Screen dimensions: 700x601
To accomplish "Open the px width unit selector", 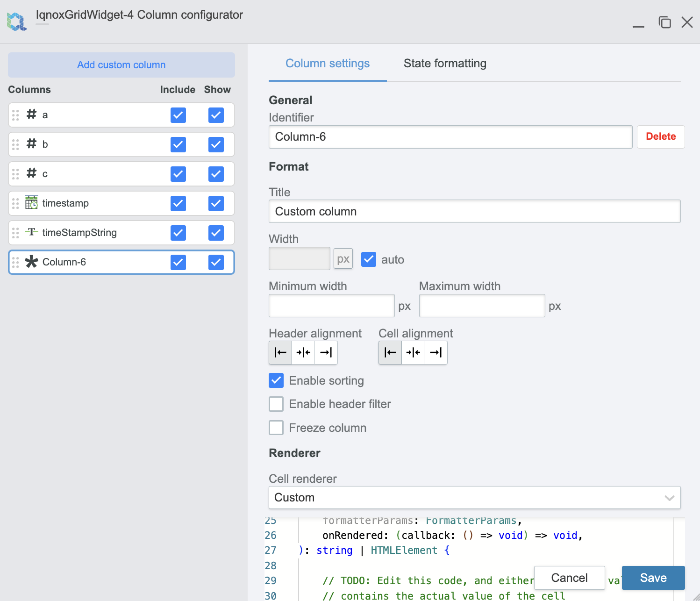I will (343, 259).
